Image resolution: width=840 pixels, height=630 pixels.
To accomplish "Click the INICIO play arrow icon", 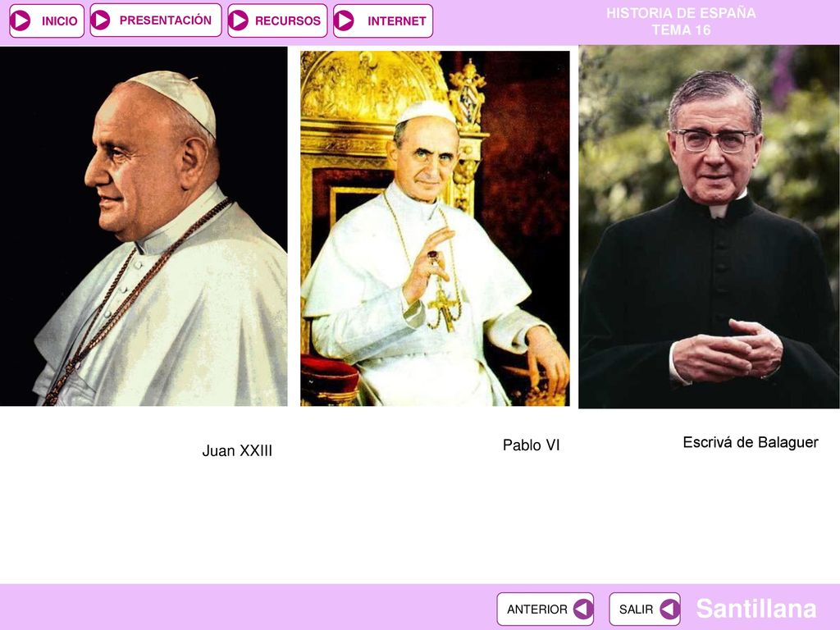I will [x=21, y=21].
